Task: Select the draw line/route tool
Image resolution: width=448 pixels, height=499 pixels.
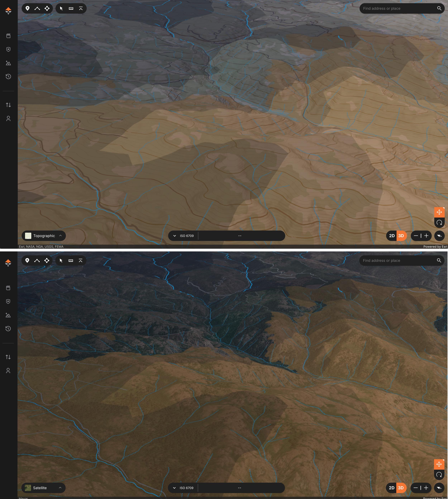Action: click(37, 8)
